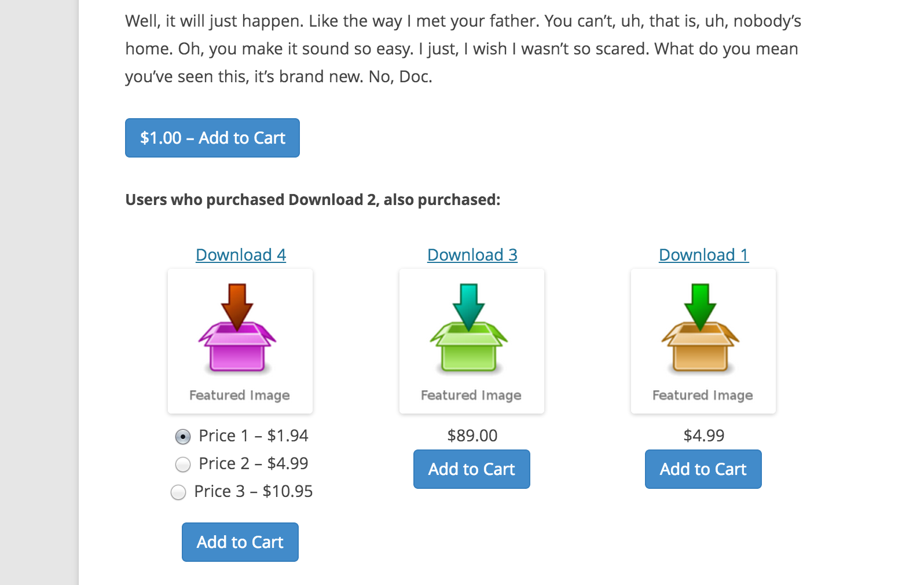The height and width of the screenshot is (585, 924).
Task: Click the "$1.00 – Add to Cart" button
Action: tap(212, 138)
